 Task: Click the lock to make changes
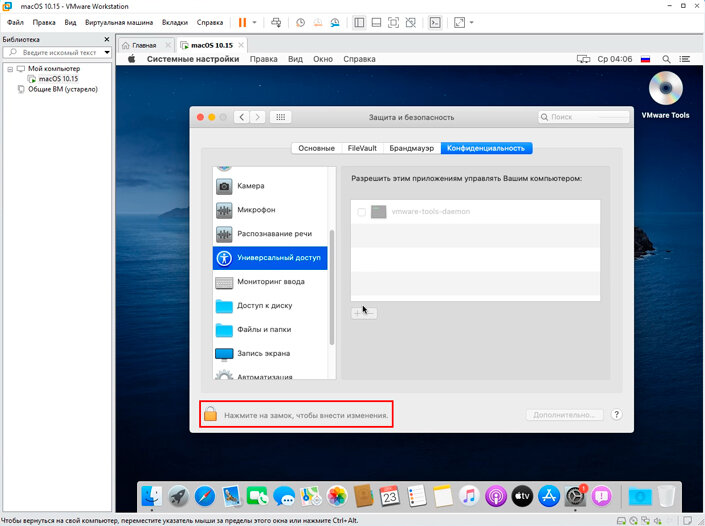(210, 413)
